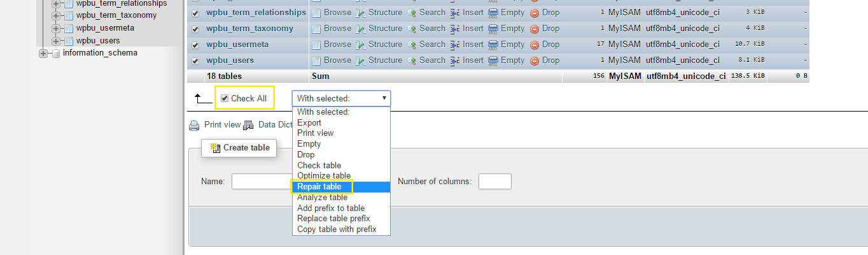Screen dimensions: 868x255
Task: Open the With selected dropdown
Action: click(x=342, y=98)
